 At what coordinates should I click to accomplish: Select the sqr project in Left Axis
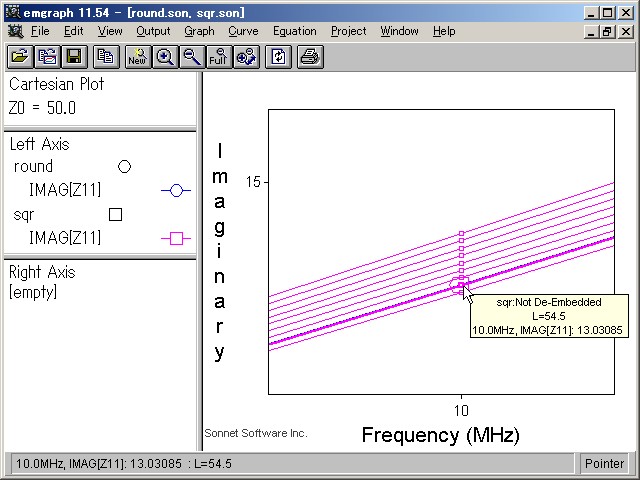point(23,215)
